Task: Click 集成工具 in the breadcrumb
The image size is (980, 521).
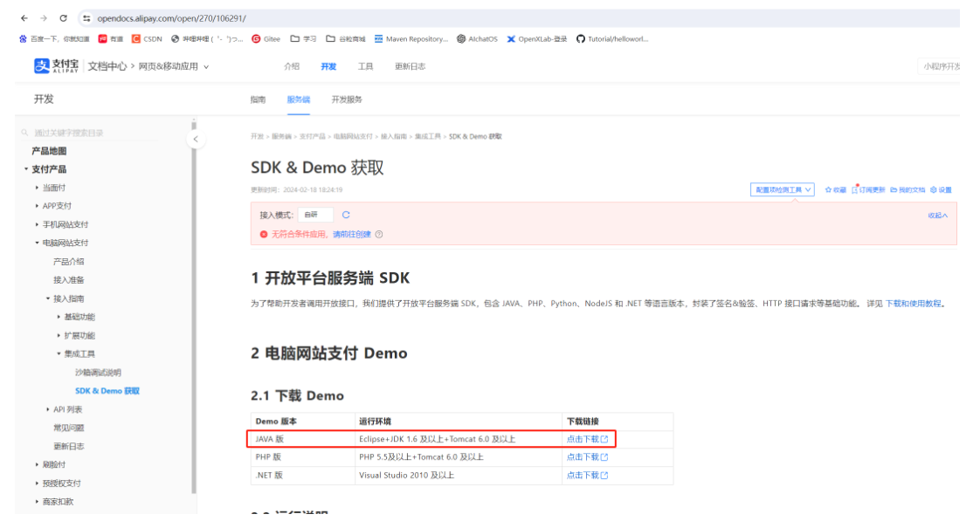Action: [427, 136]
